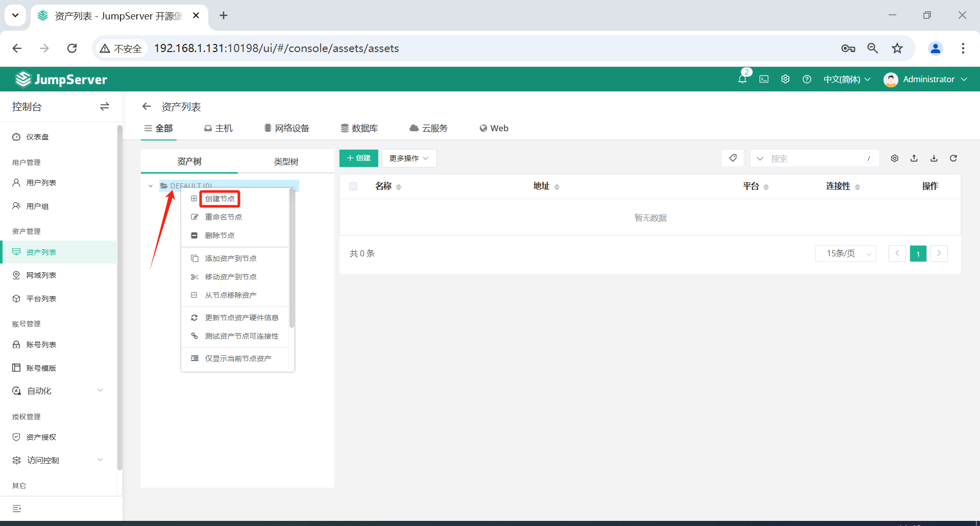
Task: Collapse the sidebar with bottom menu icon
Action: [x=17, y=509]
